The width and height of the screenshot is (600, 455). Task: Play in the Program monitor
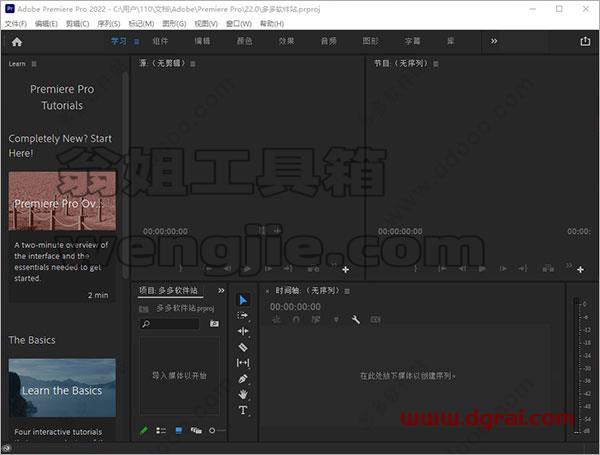pyautogui.click(x=482, y=269)
